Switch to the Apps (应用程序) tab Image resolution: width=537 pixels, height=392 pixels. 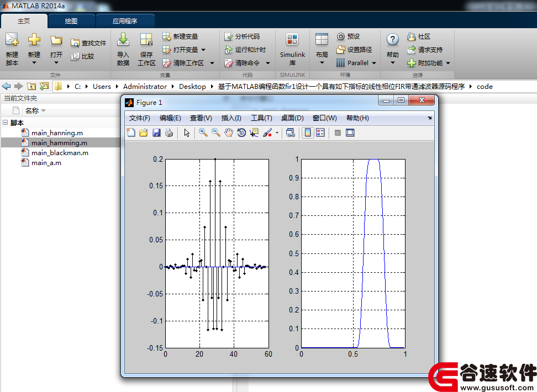pyautogui.click(x=125, y=21)
